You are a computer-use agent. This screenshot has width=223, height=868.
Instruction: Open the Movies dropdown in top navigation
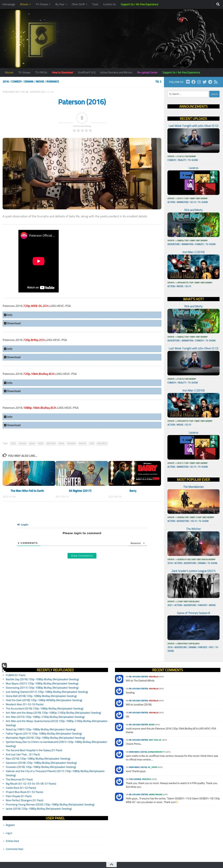[25, 4]
